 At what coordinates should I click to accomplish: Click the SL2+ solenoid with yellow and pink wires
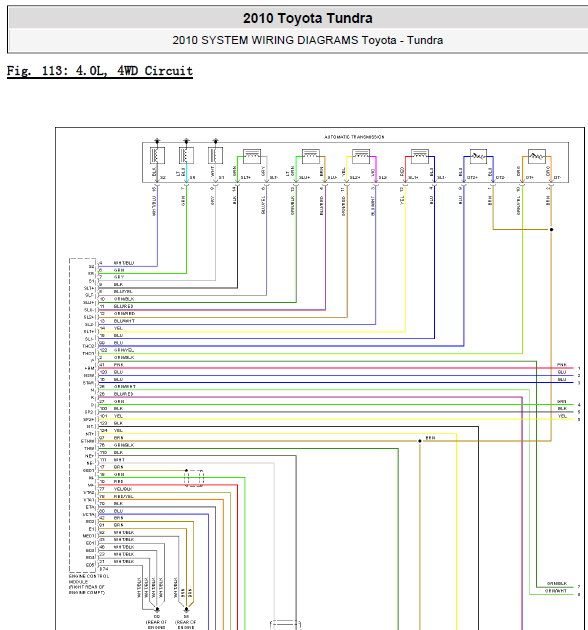pos(361,156)
